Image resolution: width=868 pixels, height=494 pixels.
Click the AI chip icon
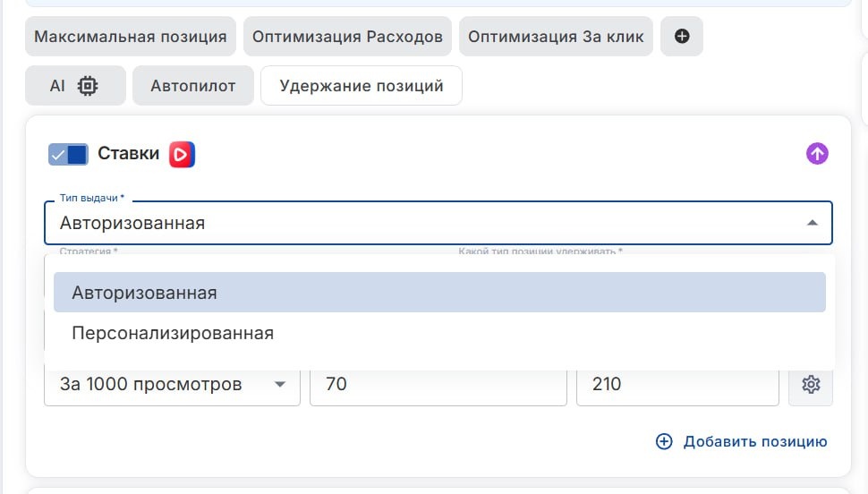(x=88, y=86)
